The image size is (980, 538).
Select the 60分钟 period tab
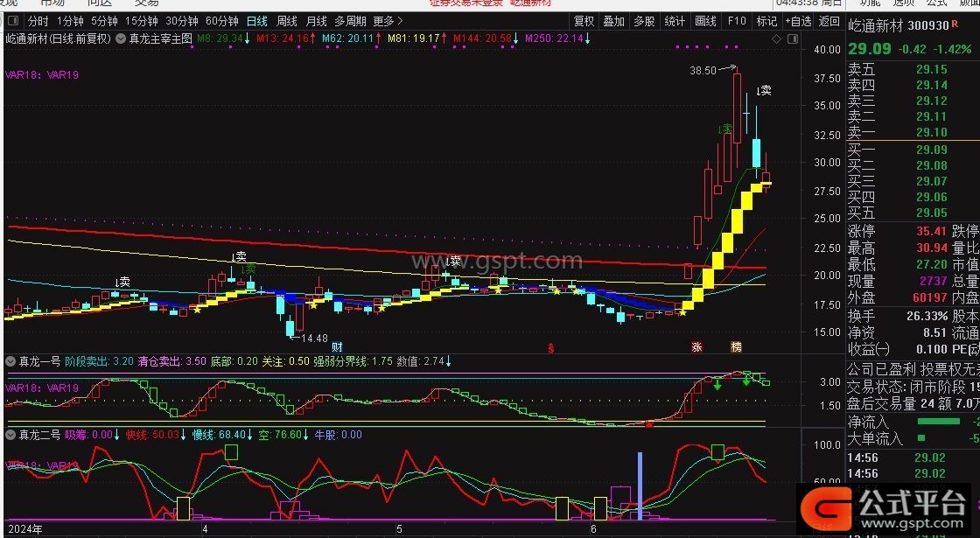[222, 21]
